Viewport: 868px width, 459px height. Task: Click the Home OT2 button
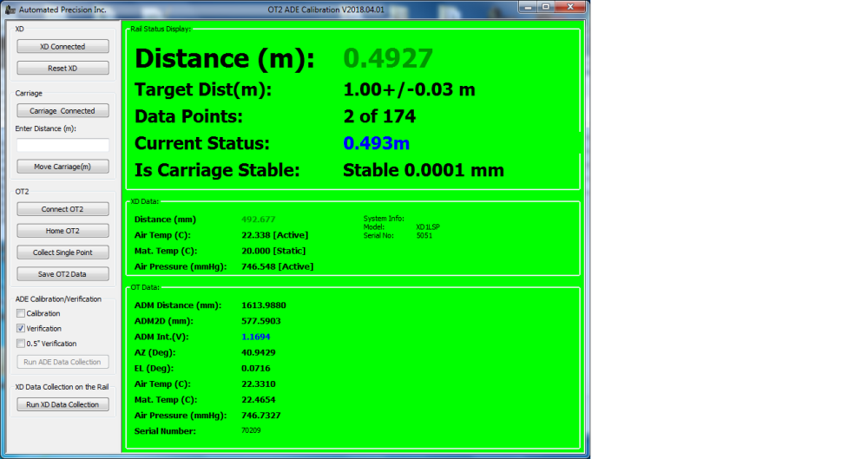[x=62, y=231]
